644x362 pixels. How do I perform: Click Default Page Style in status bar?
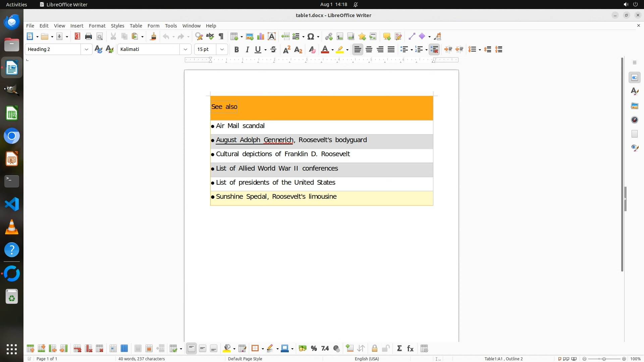click(x=245, y=359)
